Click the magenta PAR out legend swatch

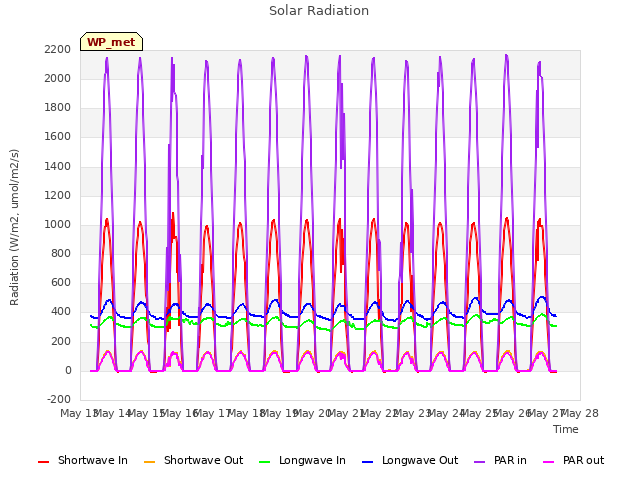(549, 462)
